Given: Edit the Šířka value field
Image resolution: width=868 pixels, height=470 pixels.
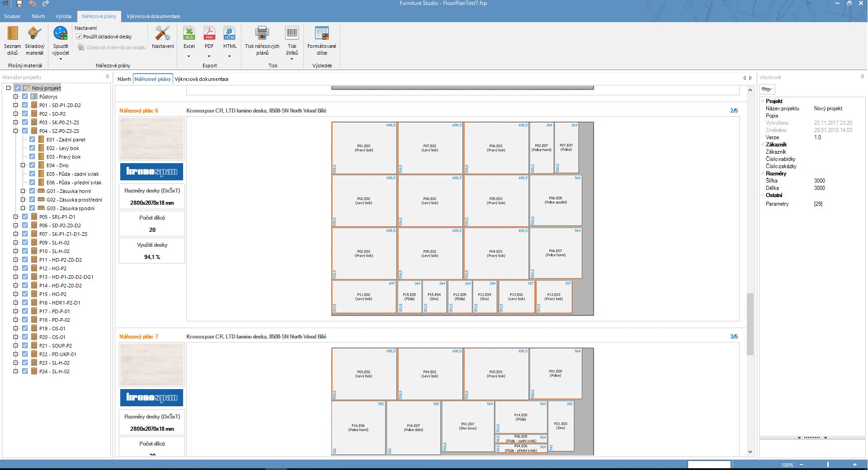Looking at the screenshot, I should (x=839, y=180).
